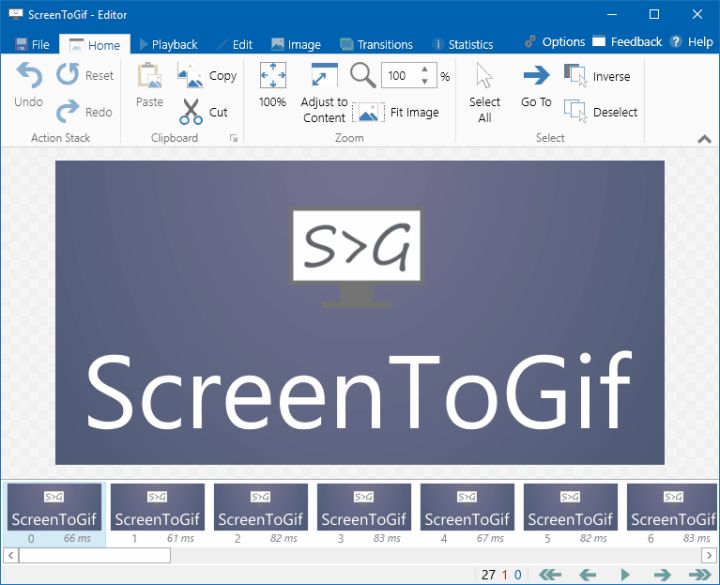Click the horizontal scrollbar under the frames
This screenshot has width=720, height=585.
pyautogui.click(x=93, y=554)
